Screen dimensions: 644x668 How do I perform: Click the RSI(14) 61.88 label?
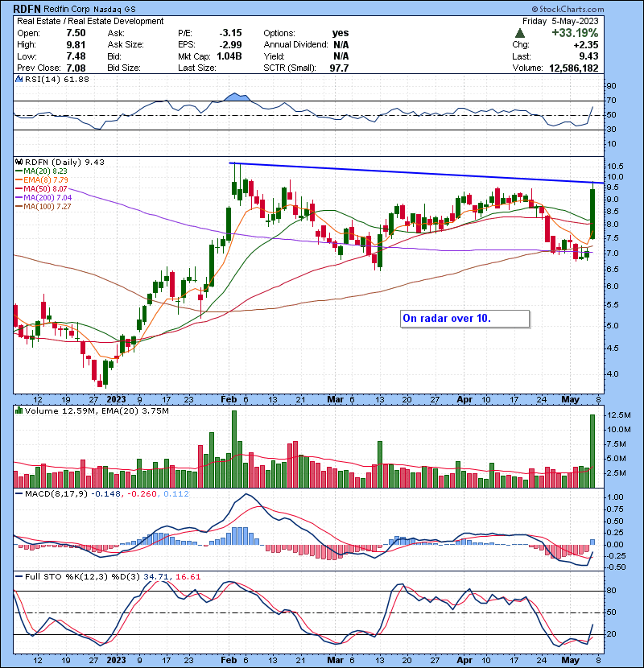57,79
